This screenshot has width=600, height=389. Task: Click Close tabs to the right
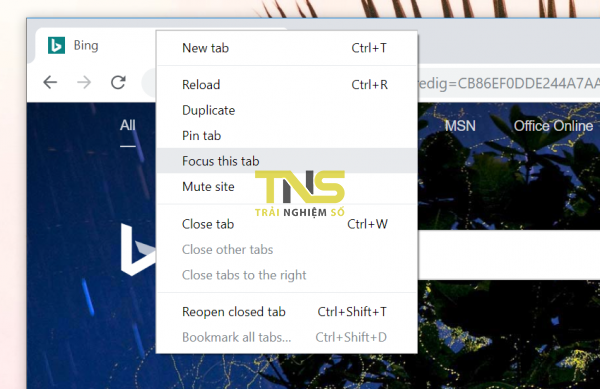[287, 275]
